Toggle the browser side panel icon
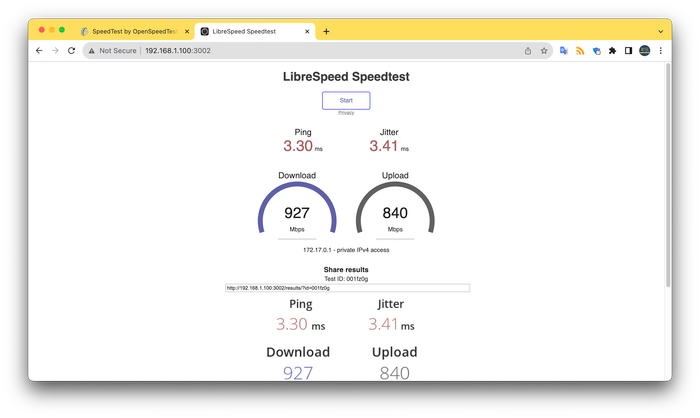This screenshot has height=418, width=700. [x=628, y=50]
